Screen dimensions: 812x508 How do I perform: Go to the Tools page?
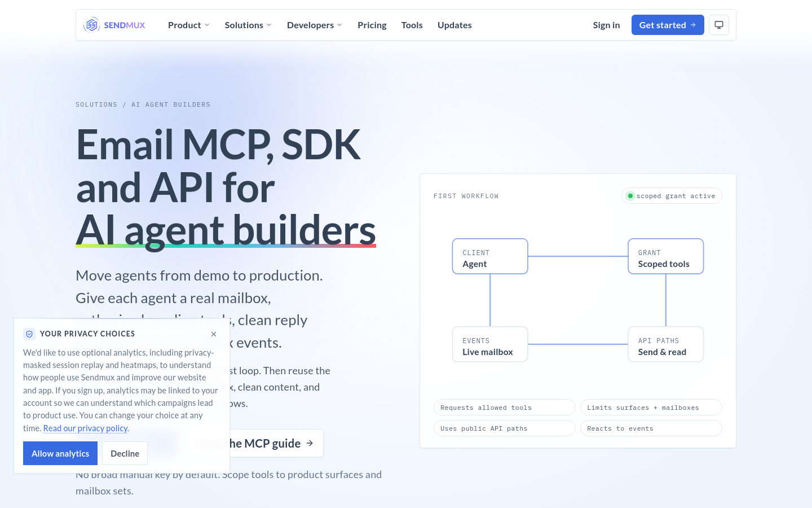pyautogui.click(x=412, y=25)
